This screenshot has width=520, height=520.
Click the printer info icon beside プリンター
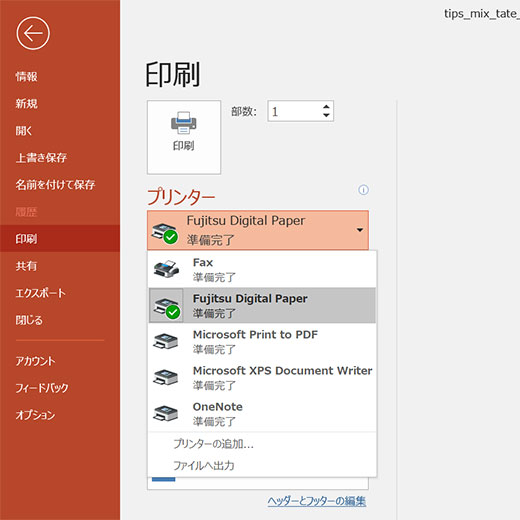pos(363,190)
